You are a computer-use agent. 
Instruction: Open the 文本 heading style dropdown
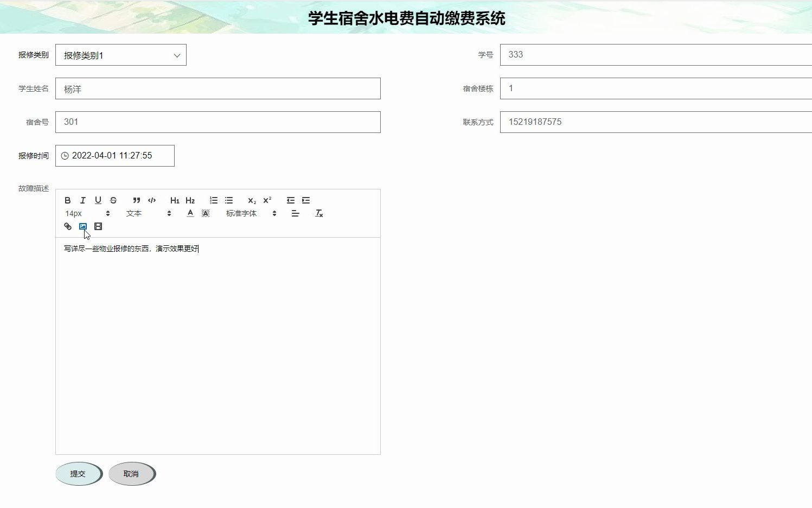149,213
